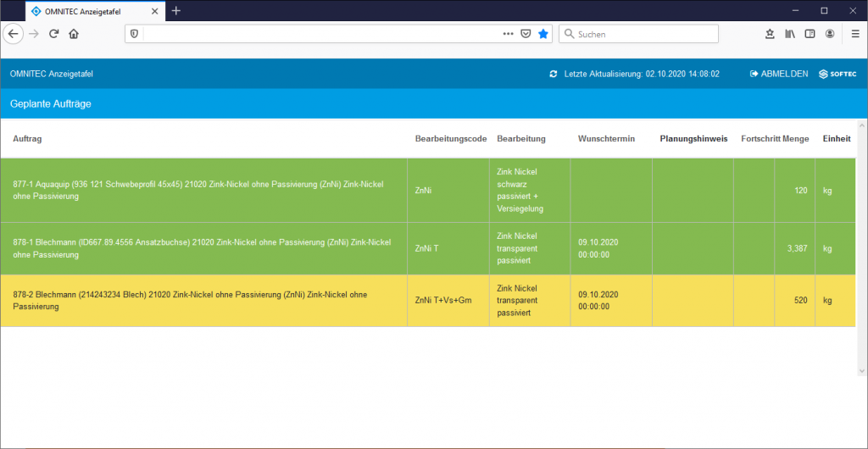The image size is (868, 449).
Task: Click the bookmark star in address bar
Action: 543,34
